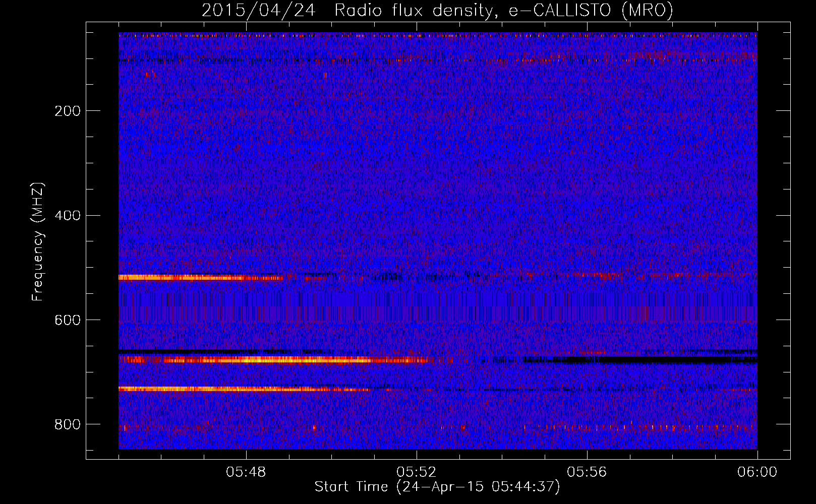The height and width of the screenshot is (504, 816).
Task: Click the 06:00 time tick label
Action: tap(757, 472)
